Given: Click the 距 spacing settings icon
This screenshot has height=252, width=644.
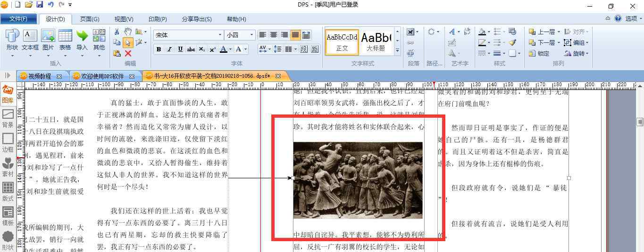Looking at the screenshot, I should (315, 49).
